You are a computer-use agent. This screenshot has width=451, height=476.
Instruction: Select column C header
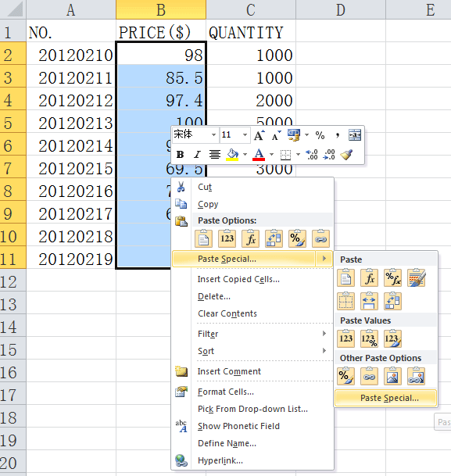tap(251, 9)
